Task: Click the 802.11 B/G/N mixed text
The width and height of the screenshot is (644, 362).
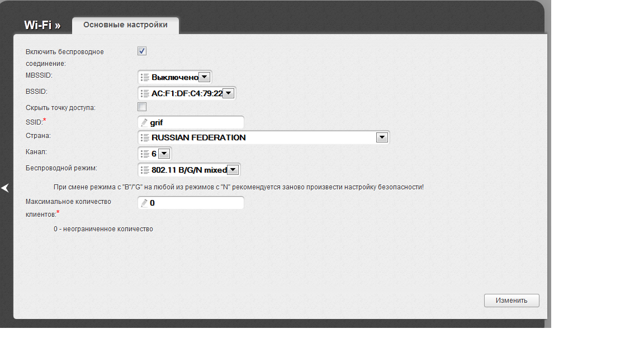Action: (x=189, y=169)
